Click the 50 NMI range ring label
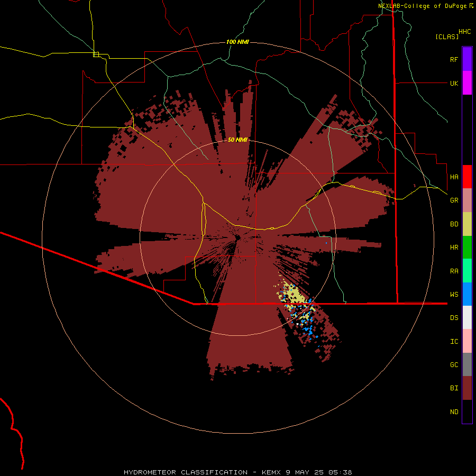The height and width of the screenshot is (476, 476). point(237,140)
